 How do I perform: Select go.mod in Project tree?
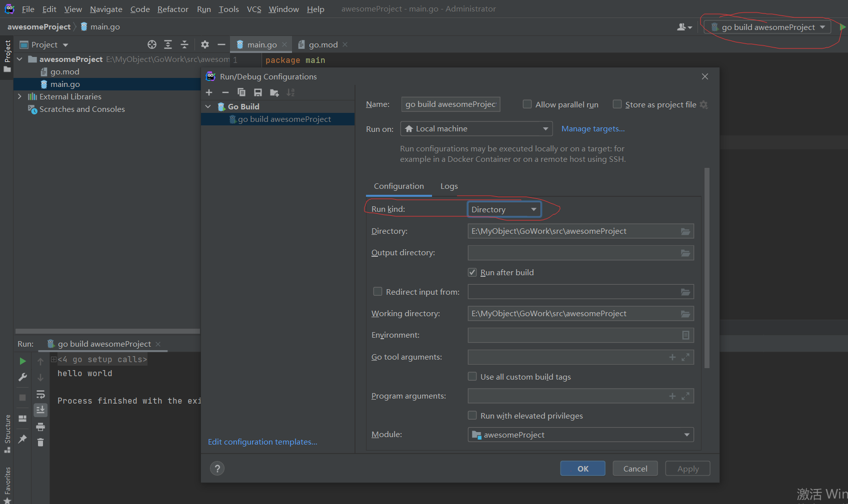pos(64,71)
